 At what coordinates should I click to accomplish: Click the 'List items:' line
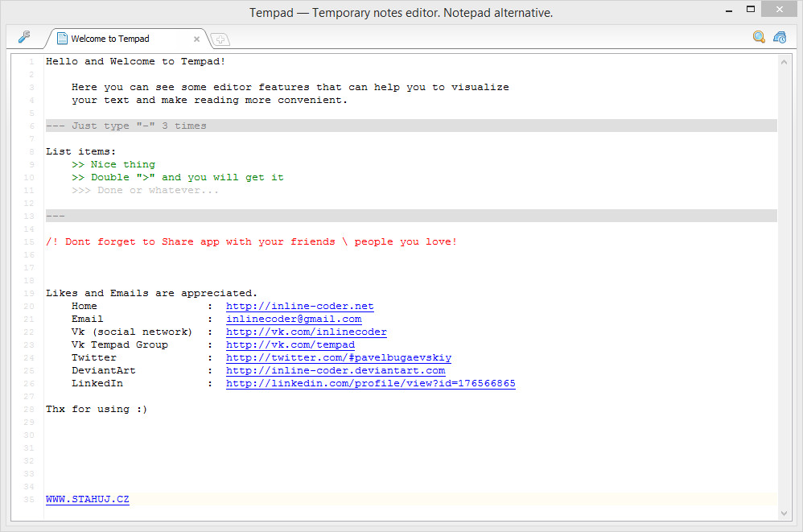coord(81,151)
